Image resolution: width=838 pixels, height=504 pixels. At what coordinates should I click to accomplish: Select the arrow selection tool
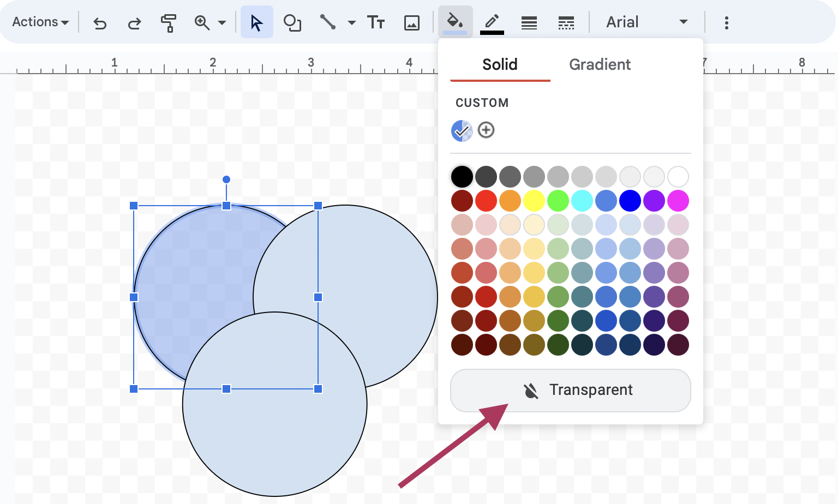coord(256,22)
